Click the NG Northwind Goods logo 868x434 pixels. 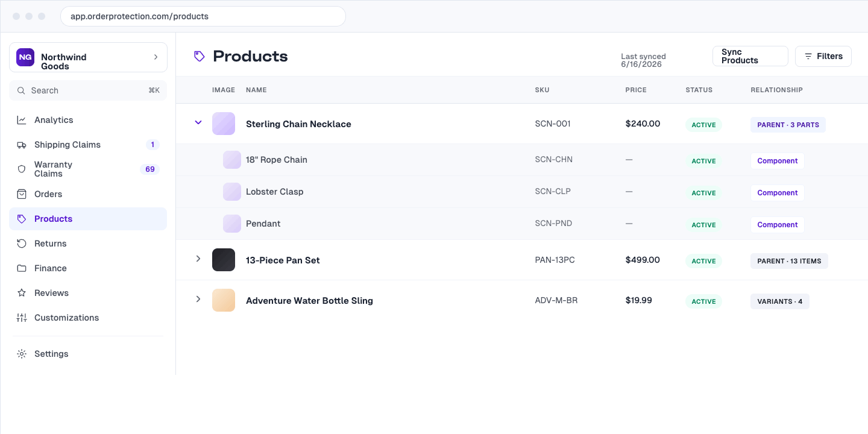coord(25,57)
